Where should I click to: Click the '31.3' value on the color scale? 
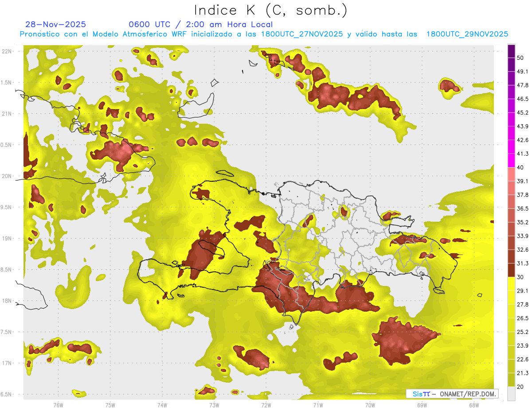pyautogui.click(x=522, y=263)
